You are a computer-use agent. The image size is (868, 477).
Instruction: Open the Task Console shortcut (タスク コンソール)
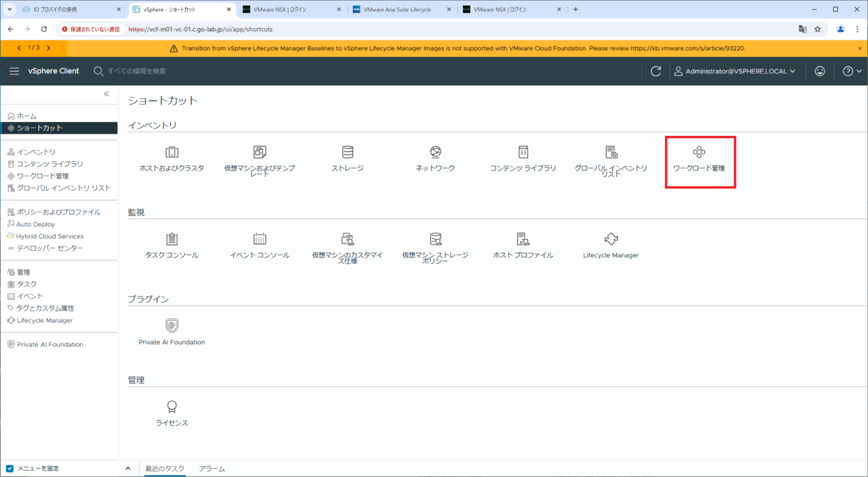point(171,246)
